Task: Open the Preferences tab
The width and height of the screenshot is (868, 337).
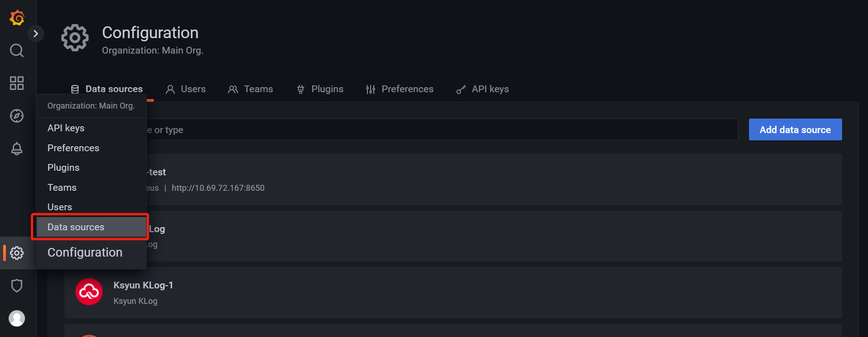Action: [400, 89]
